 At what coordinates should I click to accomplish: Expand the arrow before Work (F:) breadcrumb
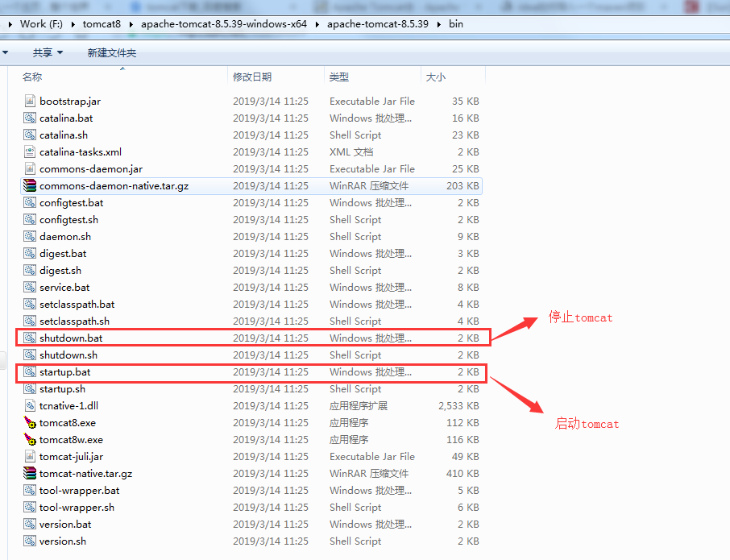10,24
